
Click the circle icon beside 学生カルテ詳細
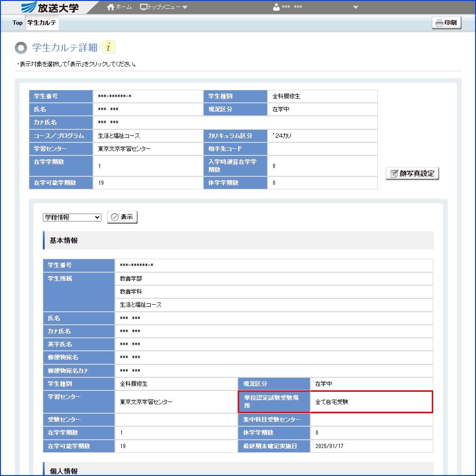[21, 47]
